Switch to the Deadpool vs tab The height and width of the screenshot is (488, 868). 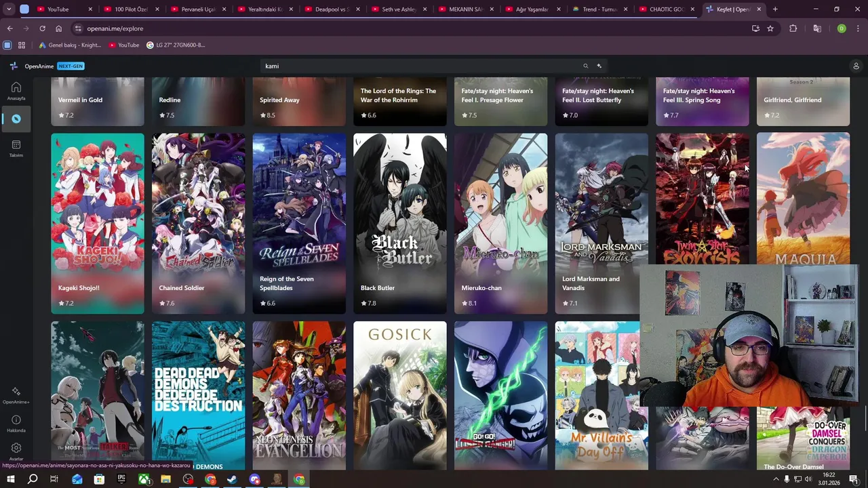coord(331,9)
